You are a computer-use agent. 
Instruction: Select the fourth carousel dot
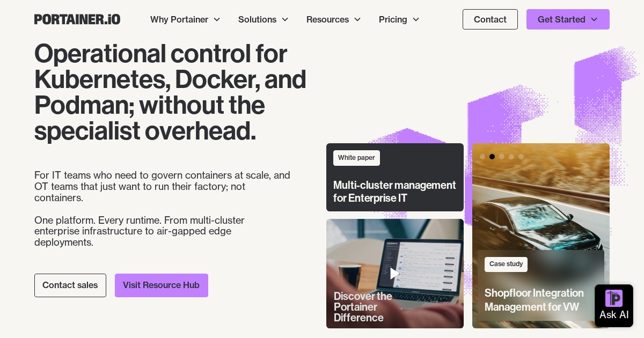tap(511, 157)
